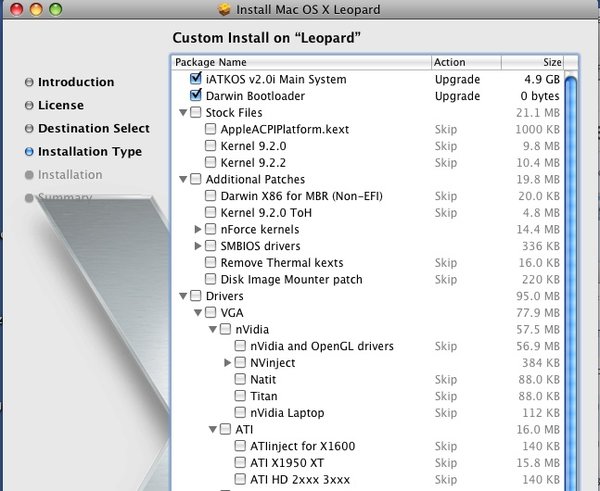
Task: Enable nVidia Laptop checkbox
Action: point(240,413)
